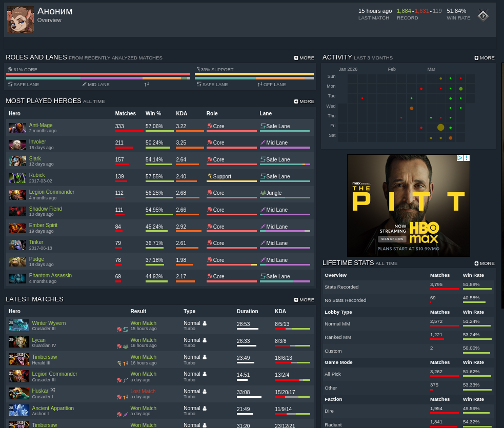Open Invoker hero link
Screen dimensions: 504x428
[x=37, y=141]
